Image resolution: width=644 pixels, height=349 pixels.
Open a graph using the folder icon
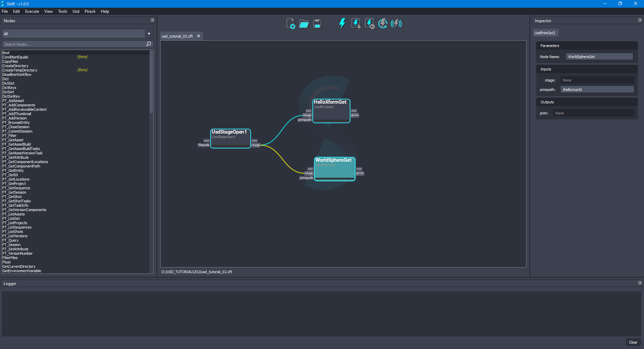303,23
